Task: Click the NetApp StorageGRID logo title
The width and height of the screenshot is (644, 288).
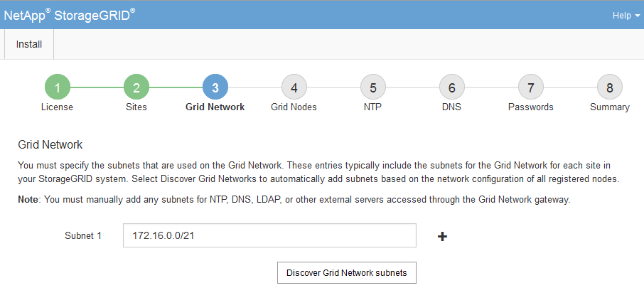Action: click(70, 15)
